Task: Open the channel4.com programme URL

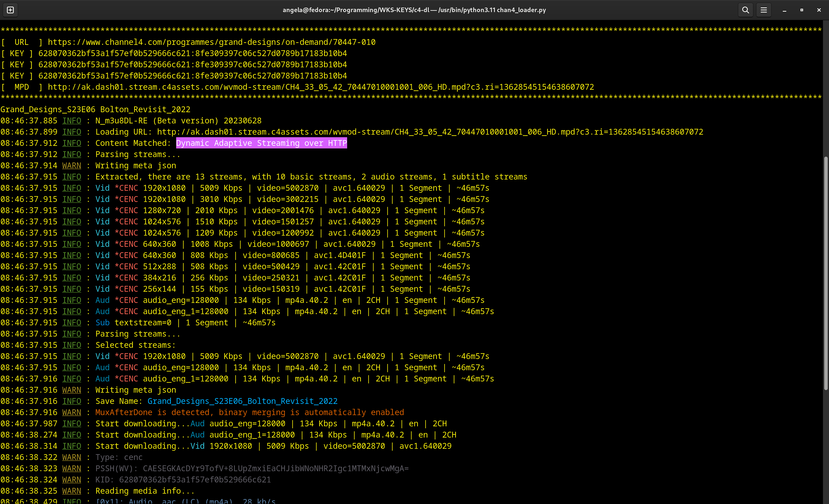Action: [211, 42]
